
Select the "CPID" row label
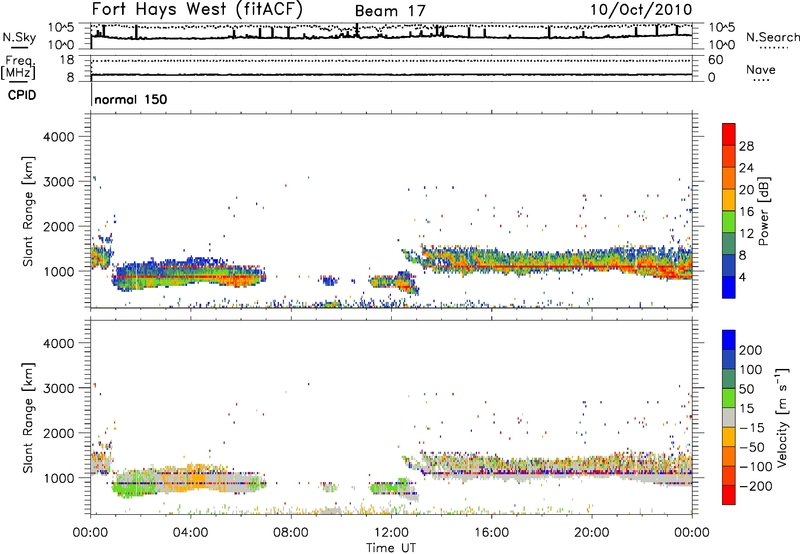point(22,95)
